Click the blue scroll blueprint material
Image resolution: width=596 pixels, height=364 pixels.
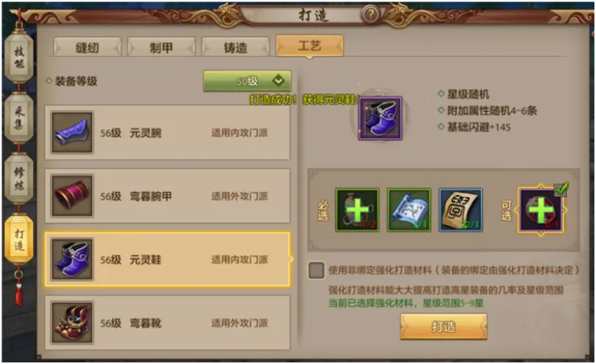pyautogui.click(x=409, y=210)
